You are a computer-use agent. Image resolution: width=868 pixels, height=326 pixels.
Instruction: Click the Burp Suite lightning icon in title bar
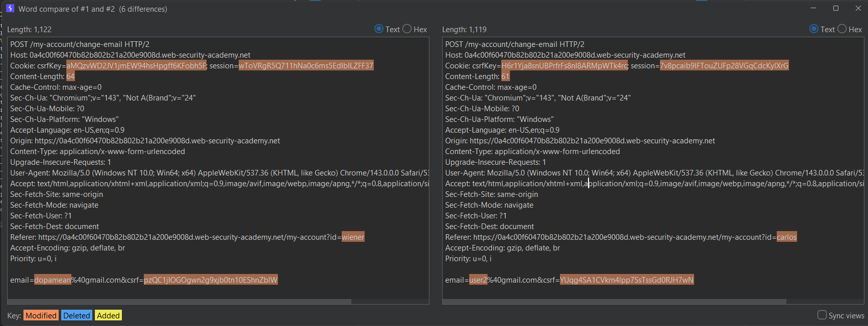coord(10,8)
